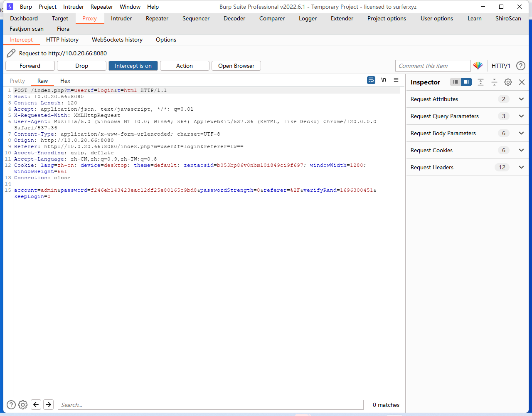Open the Project menu
Image resolution: width=532 pixels, height=416 pixels.
[47, 7]
